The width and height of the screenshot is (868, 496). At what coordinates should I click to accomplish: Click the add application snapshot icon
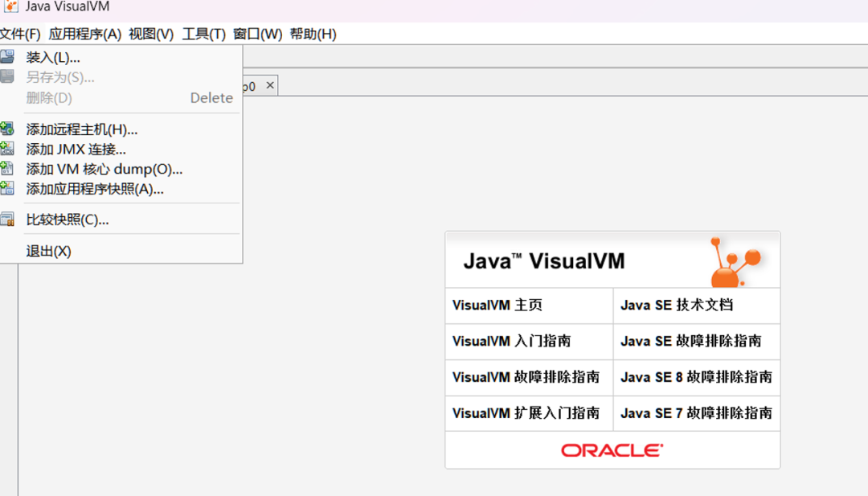pos(6,188)
